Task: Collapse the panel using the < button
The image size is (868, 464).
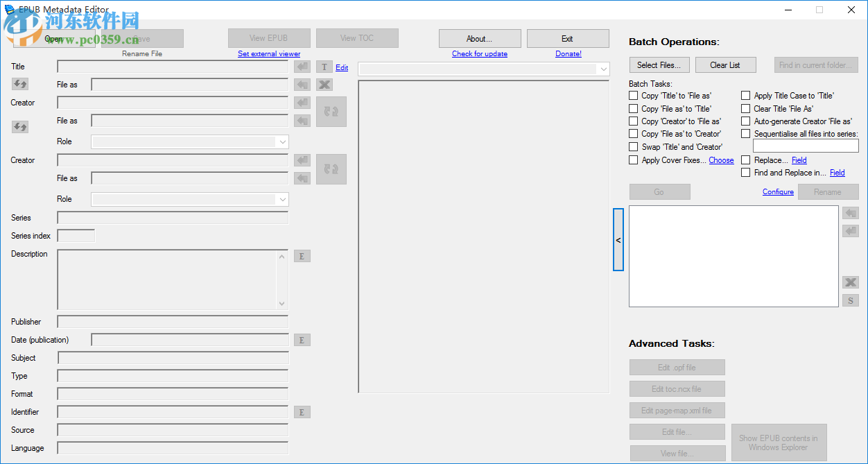Action: point(618,240)
